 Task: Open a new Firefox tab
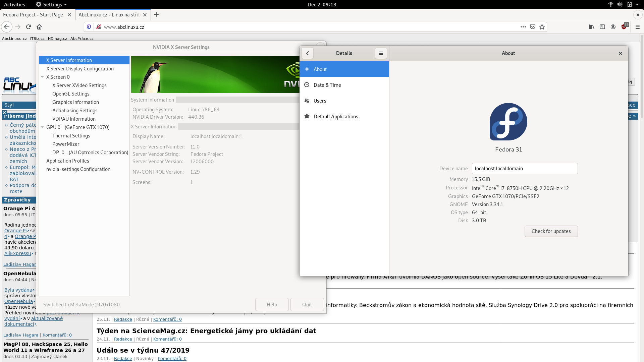pyautogui.click(x=156, y=14)
